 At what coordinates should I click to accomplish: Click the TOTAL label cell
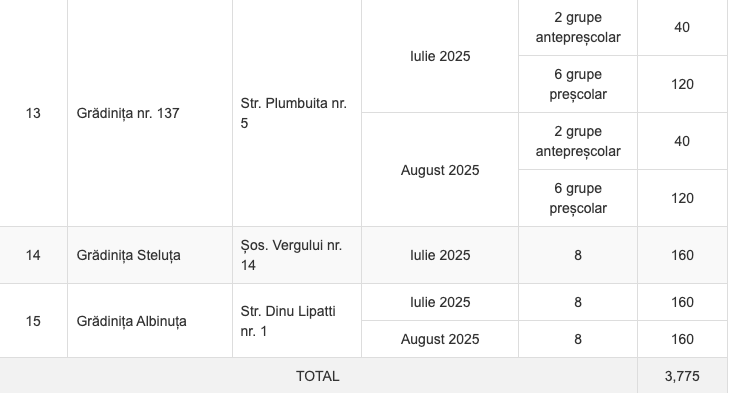[x=318, y=376]
